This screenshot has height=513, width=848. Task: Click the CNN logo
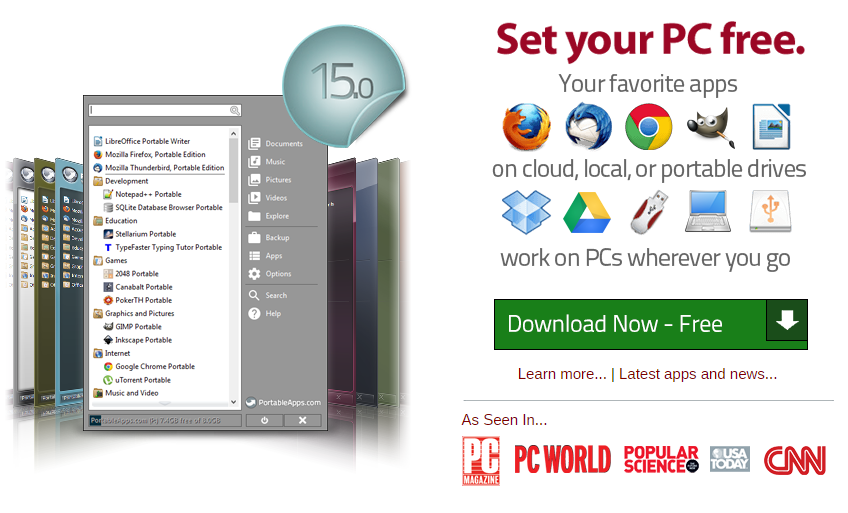795,460
